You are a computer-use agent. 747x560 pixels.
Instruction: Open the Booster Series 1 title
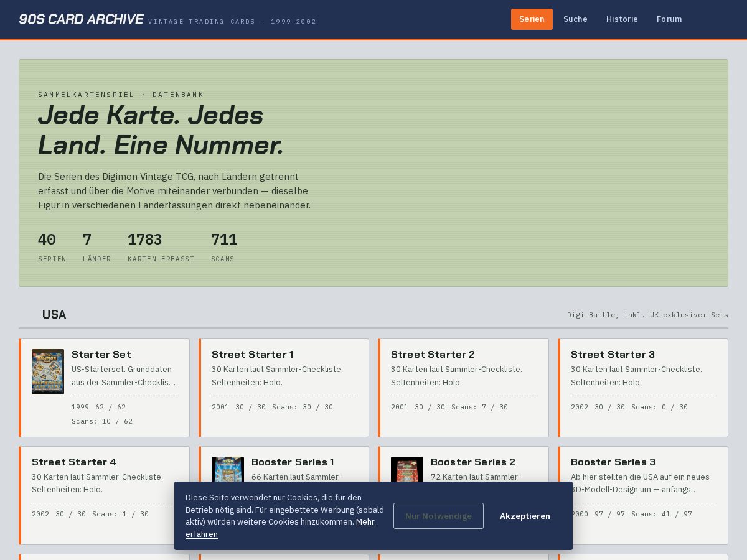[x=293, y=462]
